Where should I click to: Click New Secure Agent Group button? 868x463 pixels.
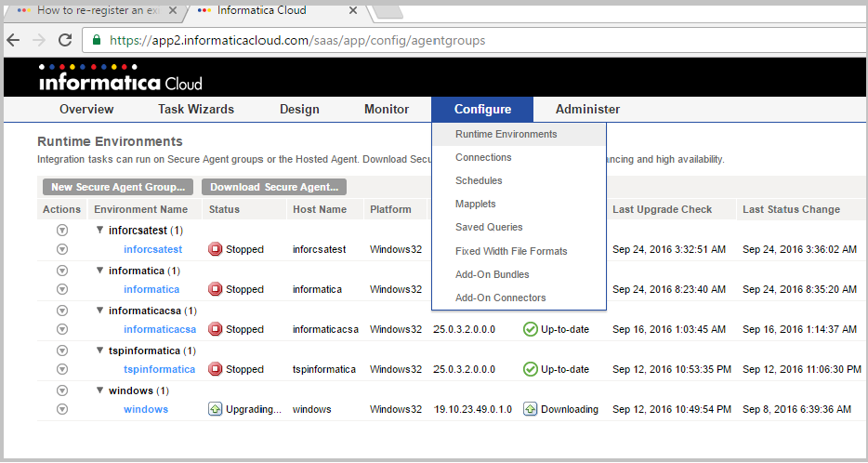point(118,187)
